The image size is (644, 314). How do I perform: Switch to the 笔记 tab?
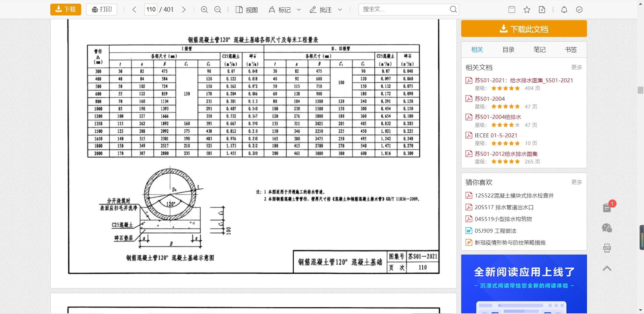[x=540, y=50]
